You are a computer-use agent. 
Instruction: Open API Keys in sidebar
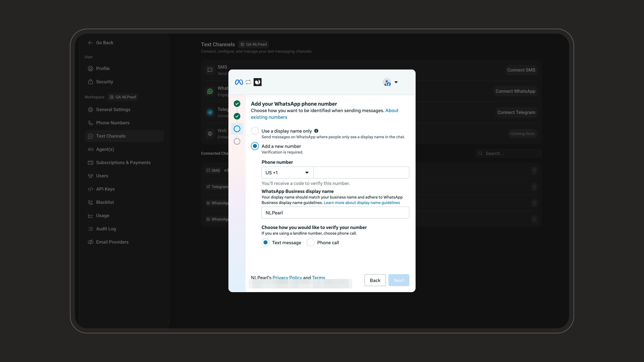pyautogui.click(x=124, y=189)
